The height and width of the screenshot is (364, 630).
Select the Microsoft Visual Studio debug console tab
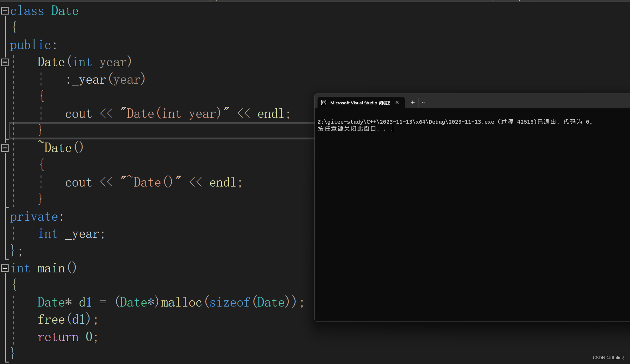click(x=360, y=103)
